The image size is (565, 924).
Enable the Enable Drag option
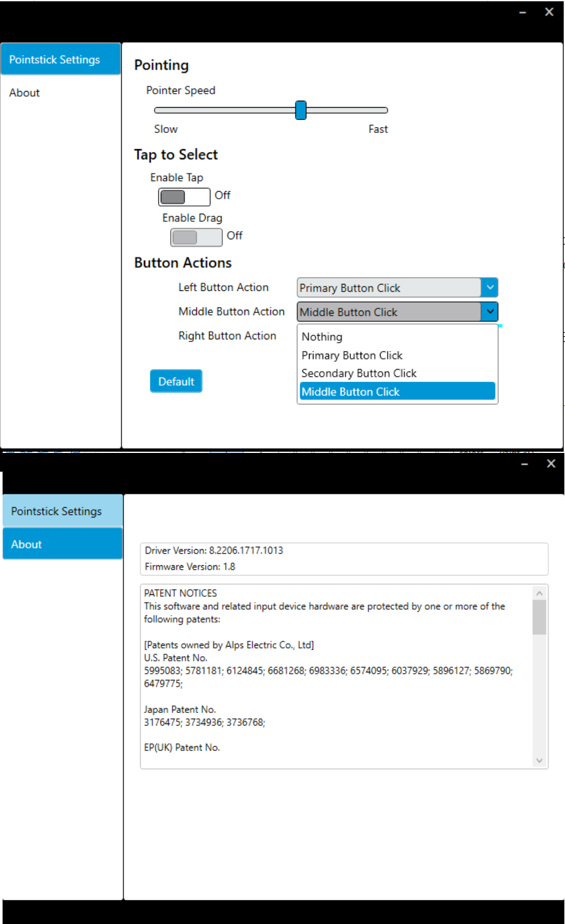click(195, 236)
